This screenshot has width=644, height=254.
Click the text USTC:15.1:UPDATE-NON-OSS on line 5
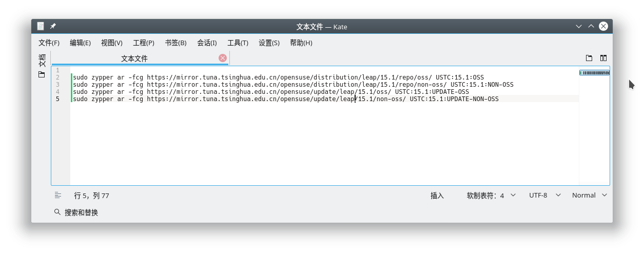454,99
